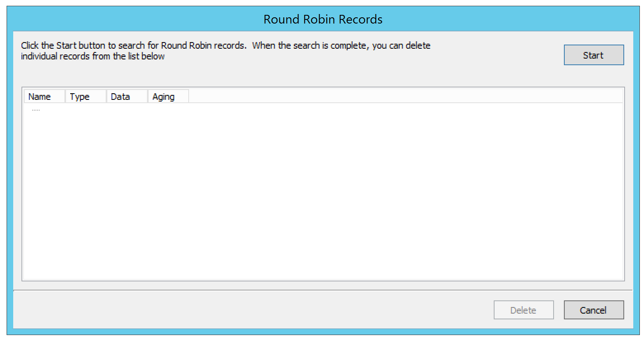This screenshot has height=340, width=644.
Task: Sort by the Data column header
Action: point(127,97)
